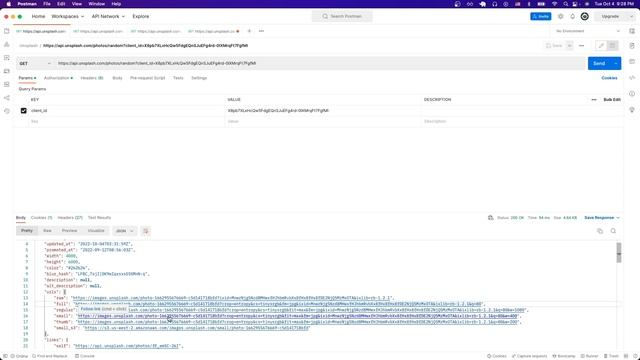Open comments icon in right sidebar
The width and height of the screenshot is (640, 360).
pos(632,62)
